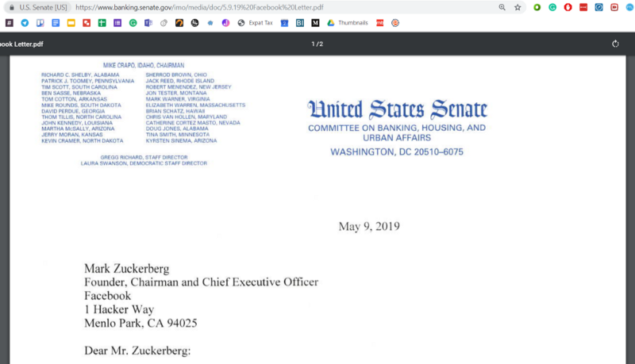Click the PDF title 'ook Letter.pdf'
The height and width of the screenshot is (364, 635).
pos(21,44)
